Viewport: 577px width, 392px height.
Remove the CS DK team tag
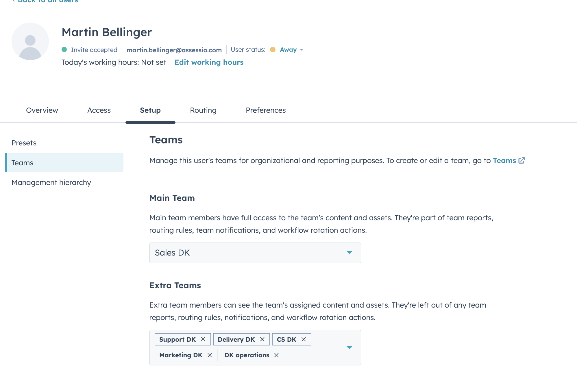point(304,339)
